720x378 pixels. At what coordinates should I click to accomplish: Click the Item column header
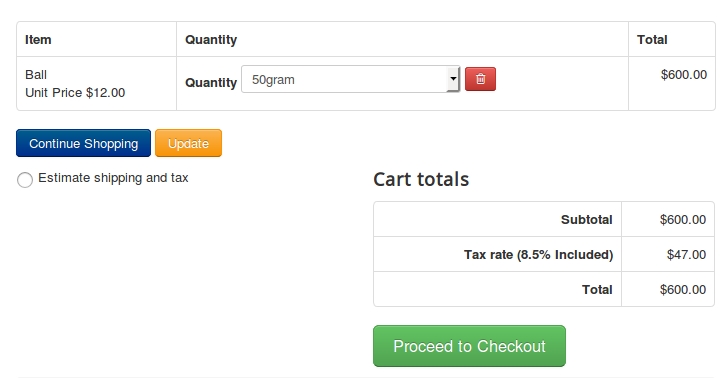tap(38, 39)
